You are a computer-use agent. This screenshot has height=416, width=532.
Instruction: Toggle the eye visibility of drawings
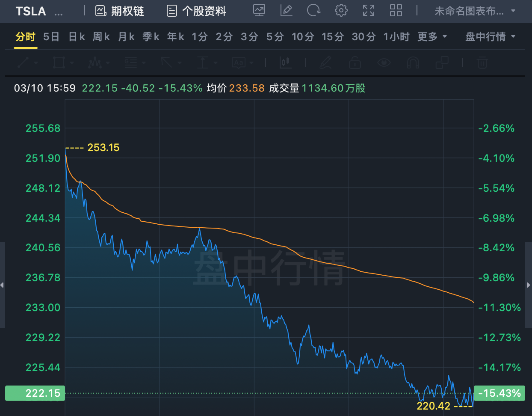point(384,63)
